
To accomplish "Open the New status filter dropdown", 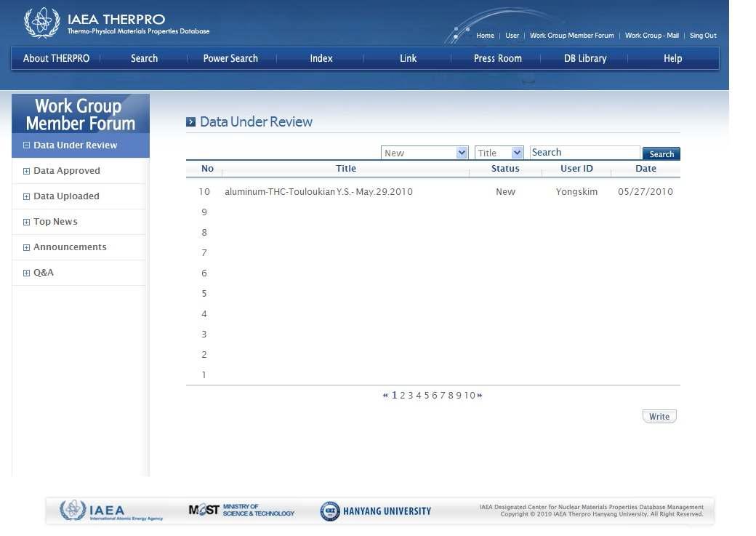I will point(425,153).
